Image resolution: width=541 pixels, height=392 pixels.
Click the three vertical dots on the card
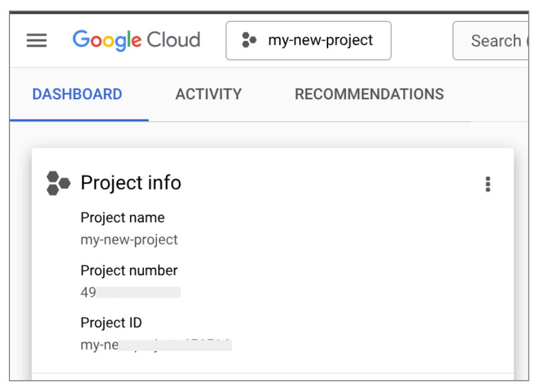(487, 184)
